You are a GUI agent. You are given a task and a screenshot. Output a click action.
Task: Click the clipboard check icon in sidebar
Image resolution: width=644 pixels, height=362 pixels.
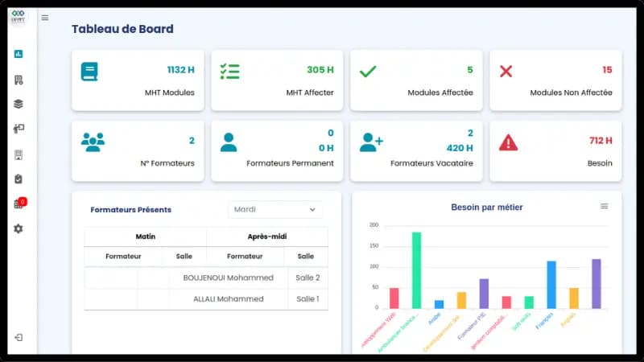click(x=19, y=179)
